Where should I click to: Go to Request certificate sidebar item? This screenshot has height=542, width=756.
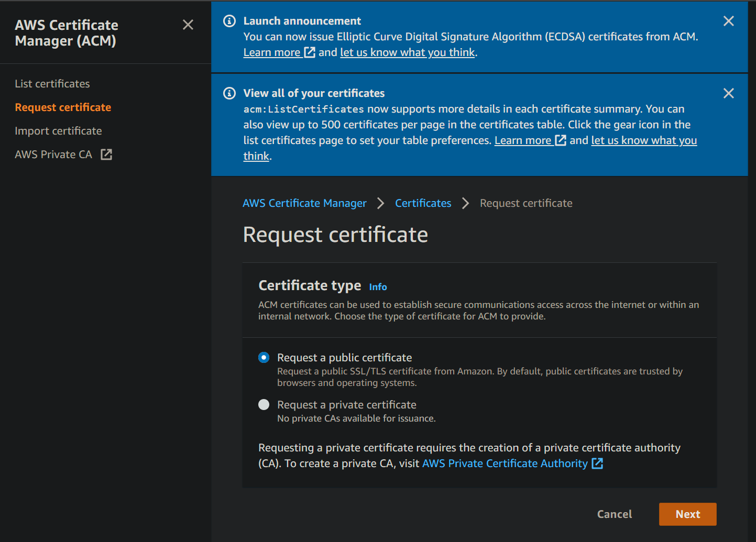pos(63,107)
